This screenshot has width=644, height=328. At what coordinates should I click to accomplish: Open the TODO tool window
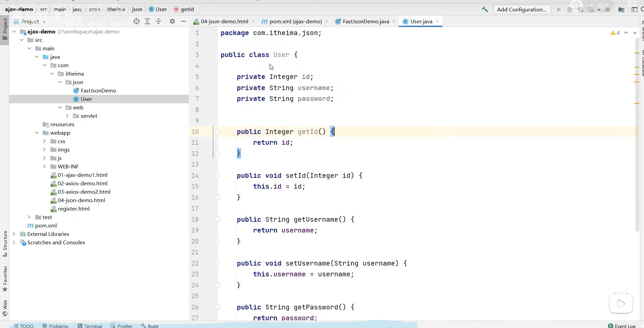pos(23,326)
